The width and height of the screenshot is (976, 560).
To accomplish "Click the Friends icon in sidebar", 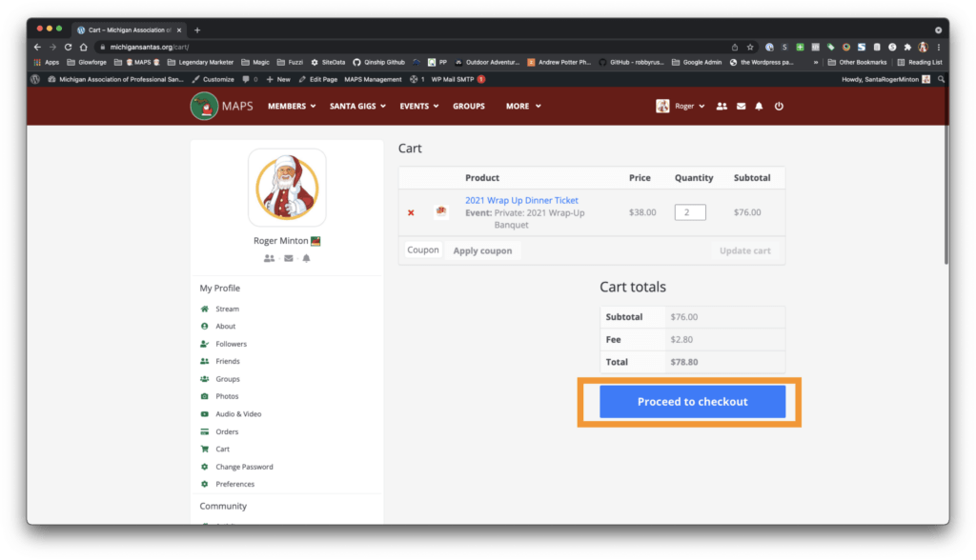I will [x=204, y=361].
